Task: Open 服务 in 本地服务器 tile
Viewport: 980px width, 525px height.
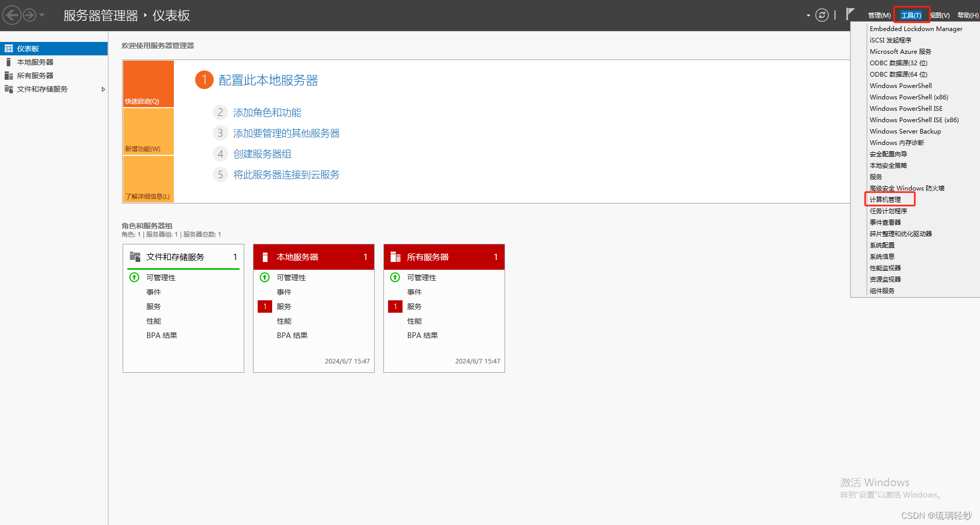Action: pos(284,307)
